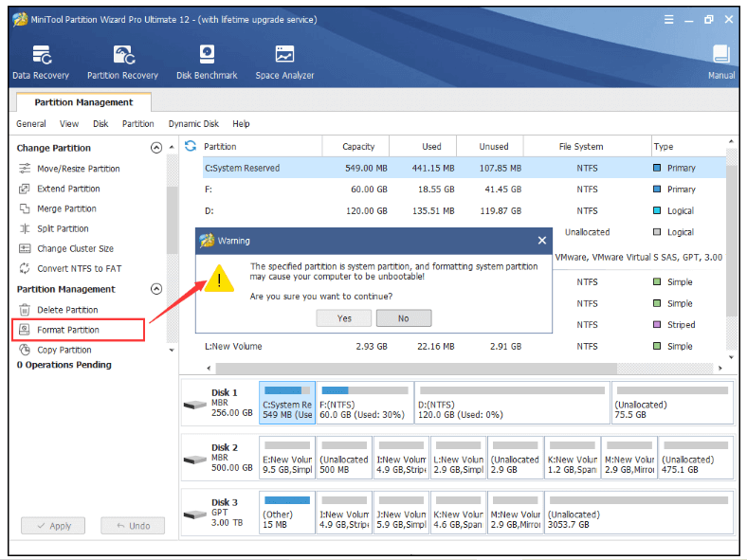This screenshot has height=560, width=747.
Task: Select C:System Reserved partition row
Action: pos(465,168)
